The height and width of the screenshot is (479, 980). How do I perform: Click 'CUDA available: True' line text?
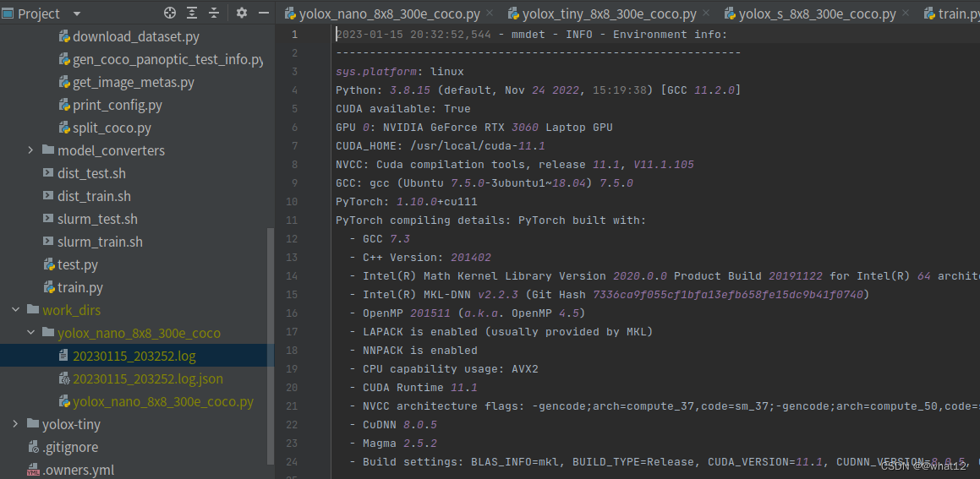coord(403,109)
